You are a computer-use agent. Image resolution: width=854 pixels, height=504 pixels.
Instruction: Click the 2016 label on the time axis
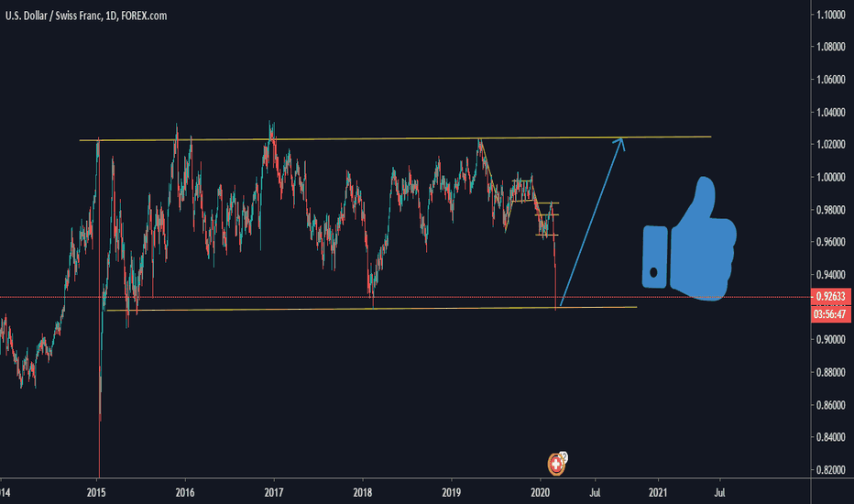(x=185, y=493)
